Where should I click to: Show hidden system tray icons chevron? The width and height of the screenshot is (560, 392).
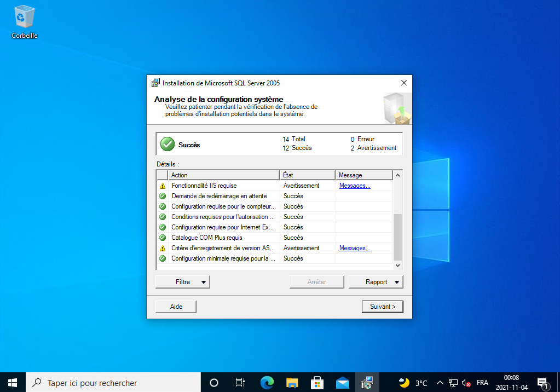439,383
